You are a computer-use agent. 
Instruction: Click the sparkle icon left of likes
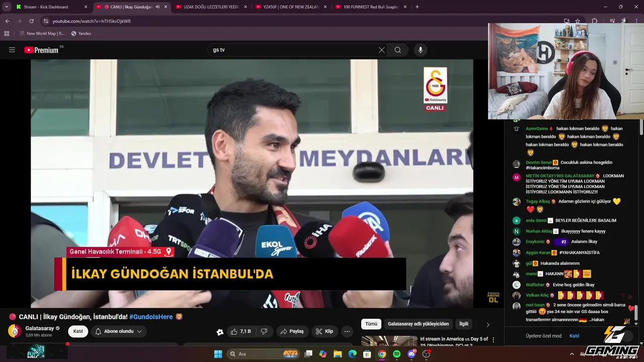pyautogui.click(x=220, y=332)
